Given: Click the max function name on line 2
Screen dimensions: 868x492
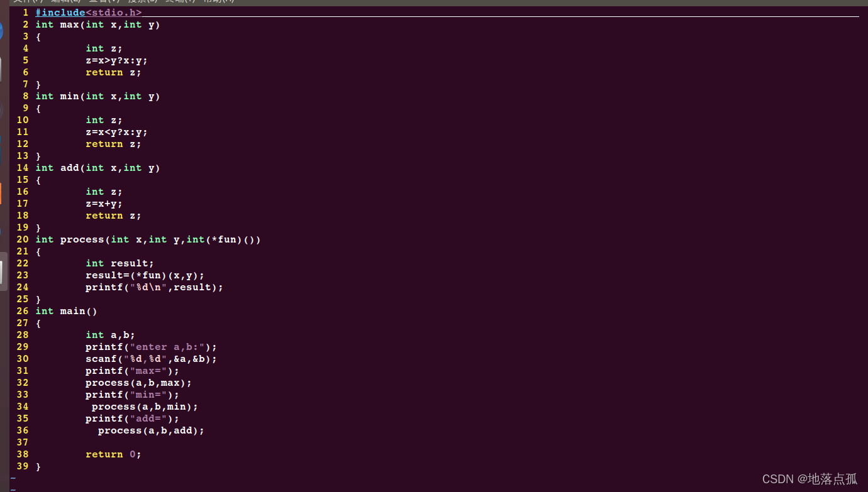Looking at the screenshot, I should click(69, 25).
